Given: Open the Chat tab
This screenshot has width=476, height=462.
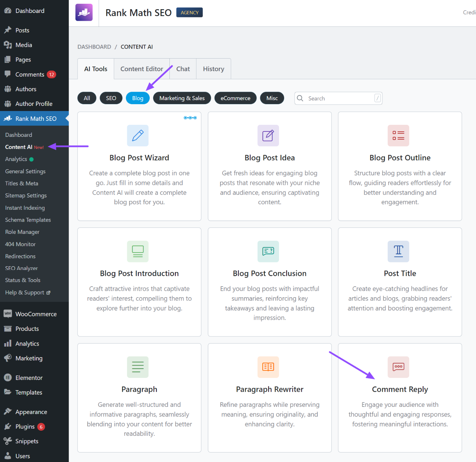Looking at the screenshot, I should [183, 69].
